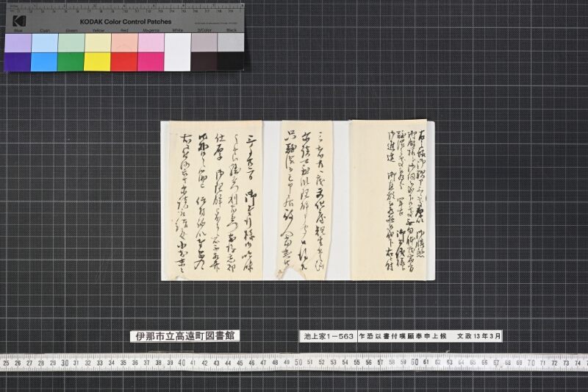Select the pale yellow tint patch

98,43
